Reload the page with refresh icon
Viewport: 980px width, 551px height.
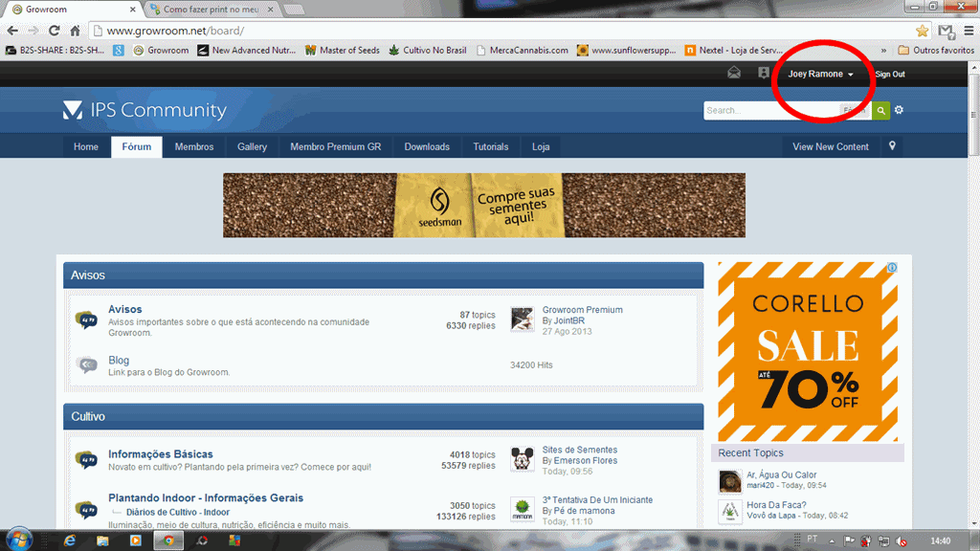click(x=55, y=31)
